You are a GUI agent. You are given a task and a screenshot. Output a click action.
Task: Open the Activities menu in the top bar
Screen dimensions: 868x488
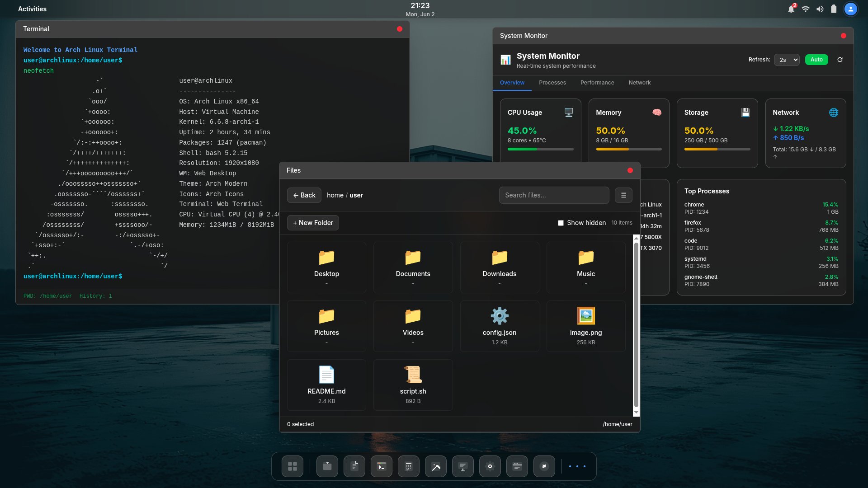(32, 9)
